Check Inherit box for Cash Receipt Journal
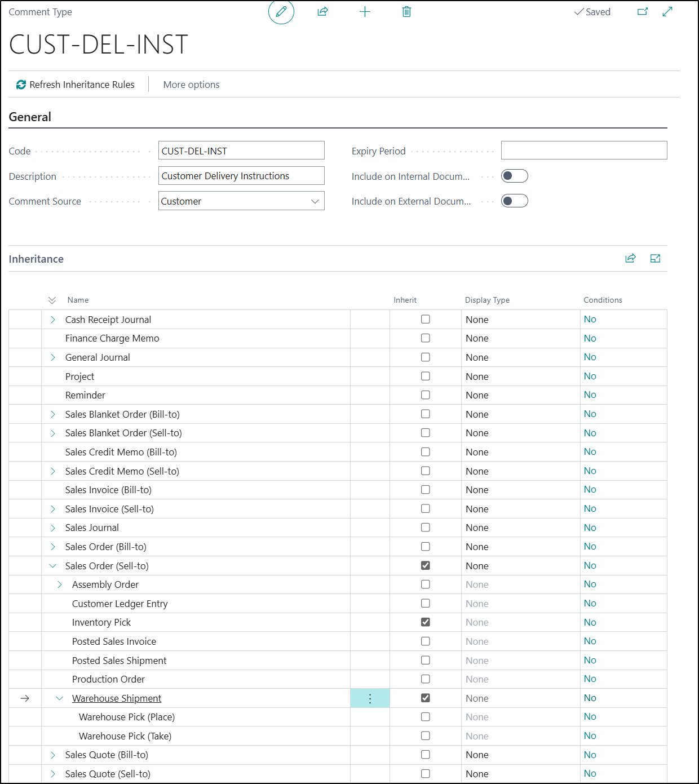Image resolution: width=699 pixels, height=784 pixels. [426, 320]
